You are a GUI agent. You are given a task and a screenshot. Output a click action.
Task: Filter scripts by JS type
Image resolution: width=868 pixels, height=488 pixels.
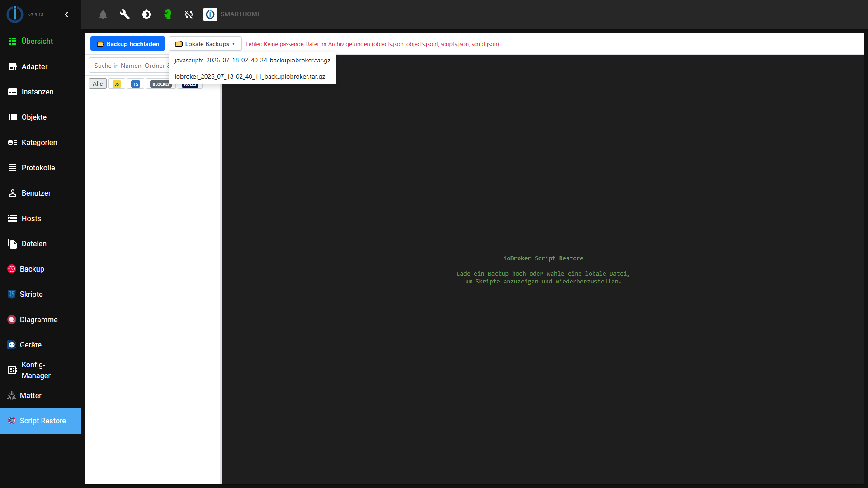[117, 84]
